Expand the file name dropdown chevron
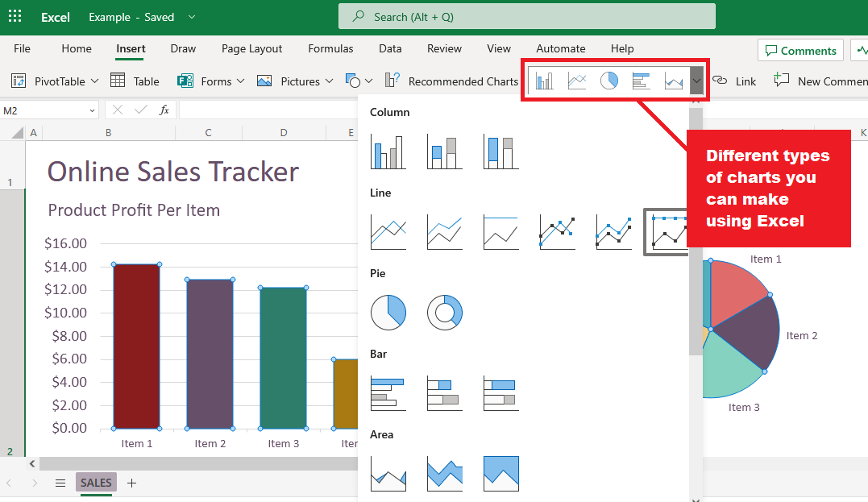The image size is (868, 502). (192, 17)
